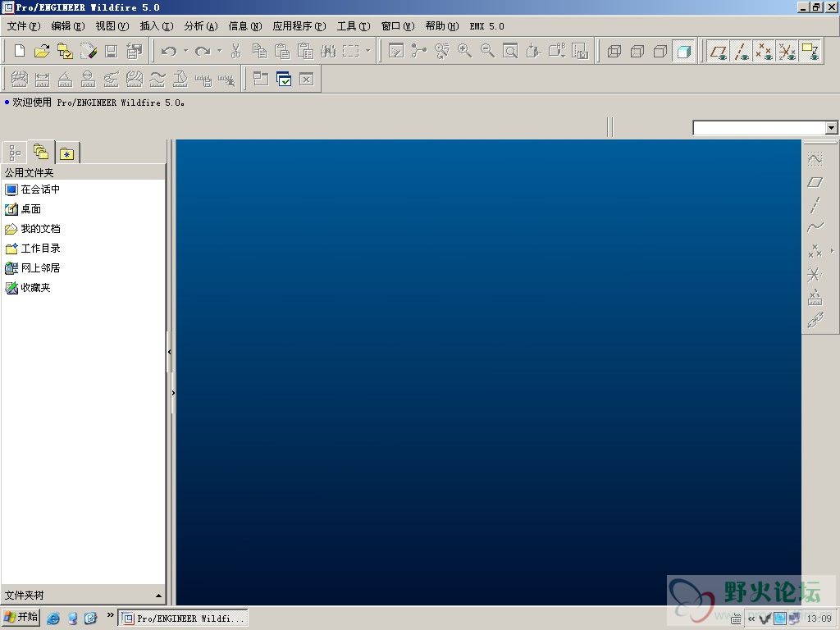This screenshot has width=840, height=630.
Task: Click the Spin Center icon
Action: (x=419, y=51)
